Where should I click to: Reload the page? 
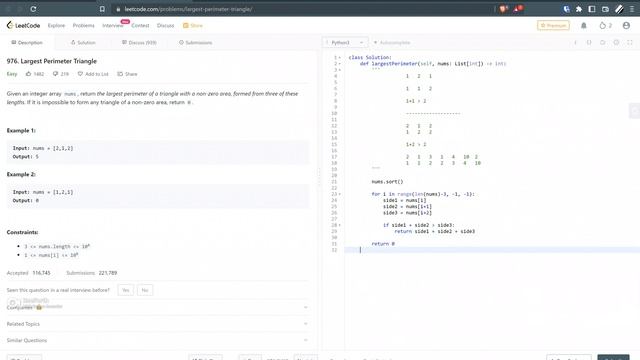(x=33, y=9)
